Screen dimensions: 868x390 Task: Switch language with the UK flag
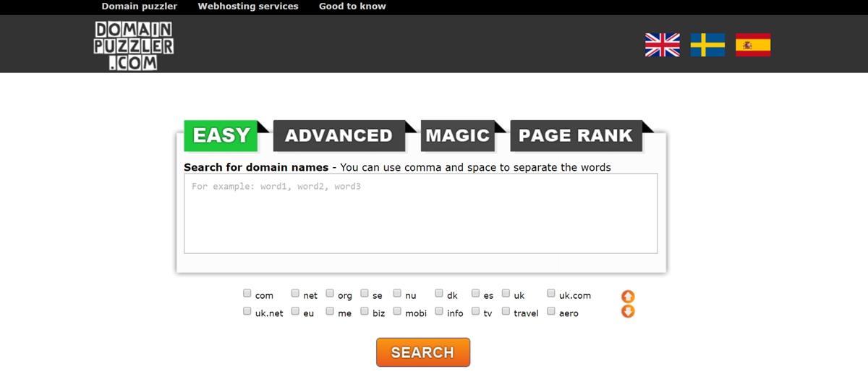click(x=663, y=45)
